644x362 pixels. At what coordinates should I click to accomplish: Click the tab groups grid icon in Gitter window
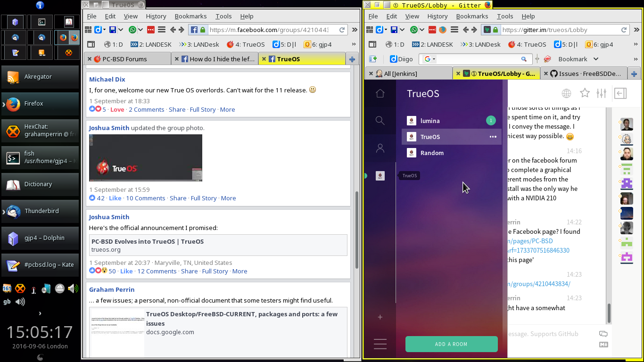point(370,30)
